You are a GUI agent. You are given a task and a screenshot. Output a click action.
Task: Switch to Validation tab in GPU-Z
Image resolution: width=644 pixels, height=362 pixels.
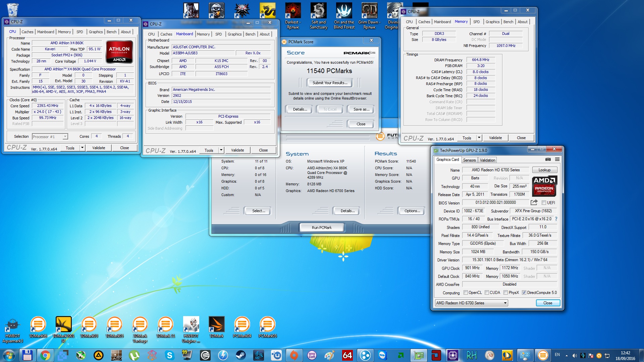487,160
